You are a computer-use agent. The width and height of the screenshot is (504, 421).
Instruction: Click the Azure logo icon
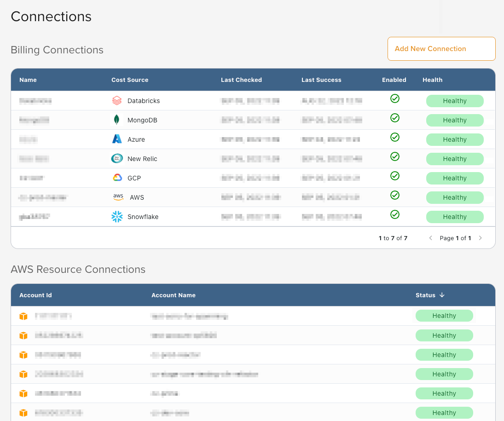click(117, 139)
